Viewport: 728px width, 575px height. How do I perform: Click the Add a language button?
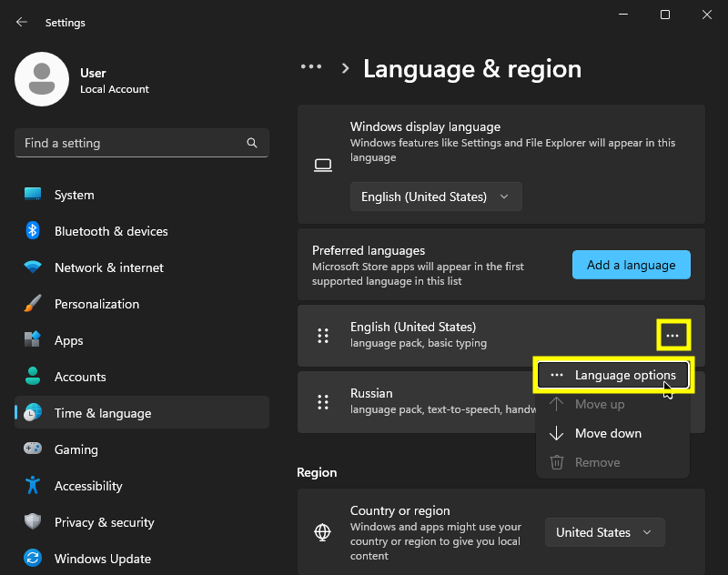click(631, 265)
